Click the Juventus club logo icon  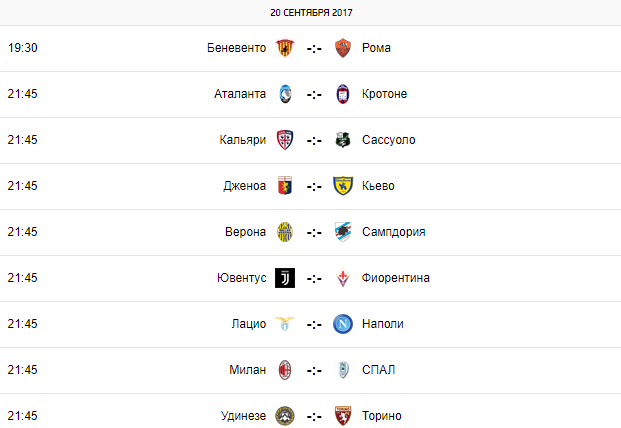point(285,278)
